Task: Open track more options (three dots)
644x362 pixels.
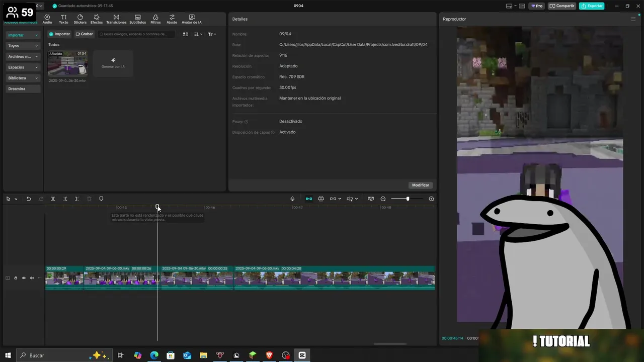Action: tap(40, 278)
